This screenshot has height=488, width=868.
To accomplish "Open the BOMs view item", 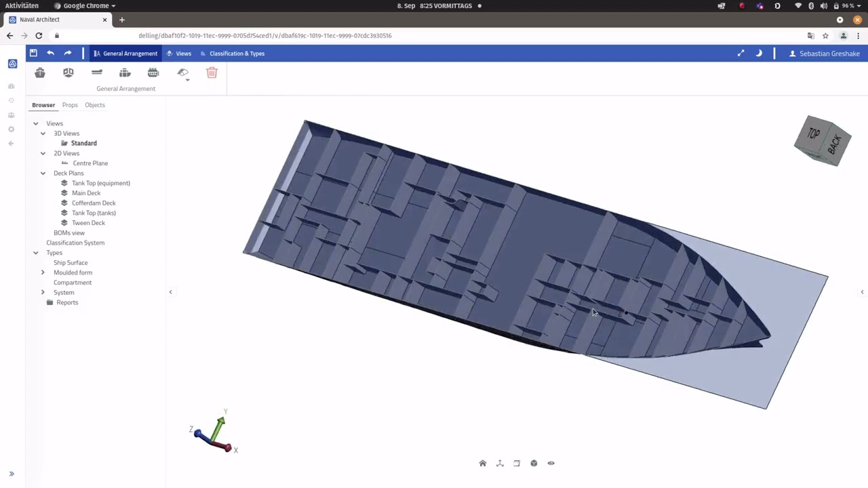I will click(x=69, y=232).
